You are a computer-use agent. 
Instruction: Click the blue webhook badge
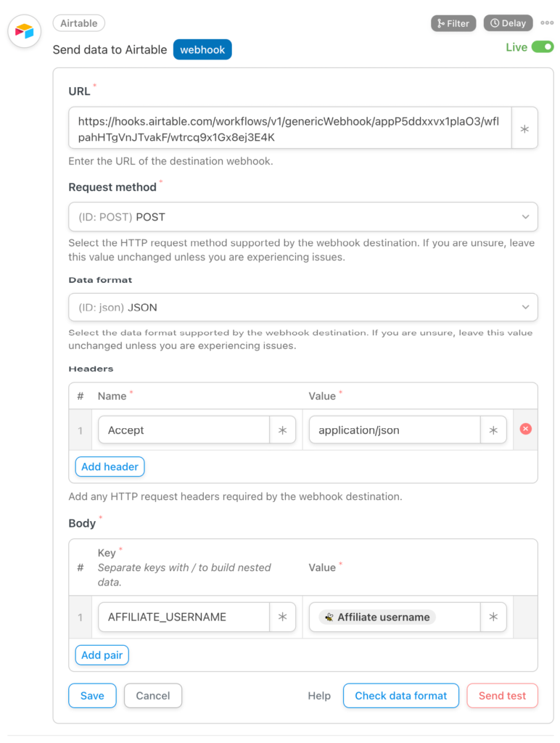tap(202, 50)
